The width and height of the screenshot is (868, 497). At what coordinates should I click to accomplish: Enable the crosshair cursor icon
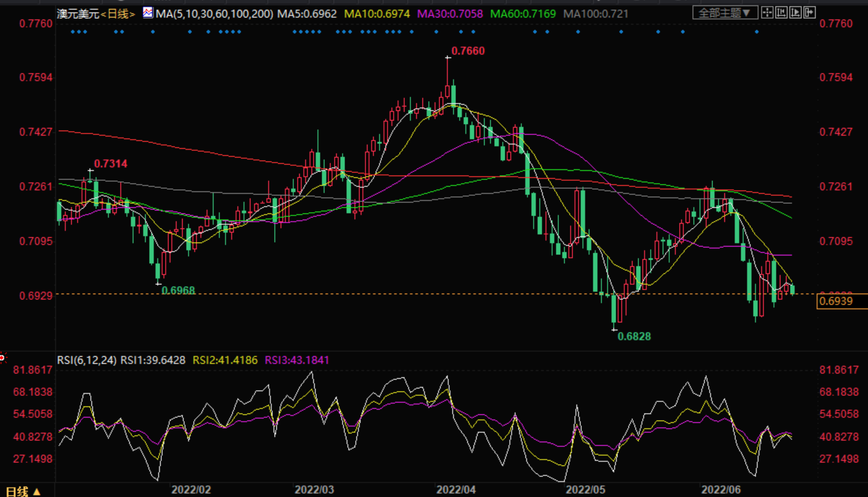pyautogui.click(x=767, y=12)
